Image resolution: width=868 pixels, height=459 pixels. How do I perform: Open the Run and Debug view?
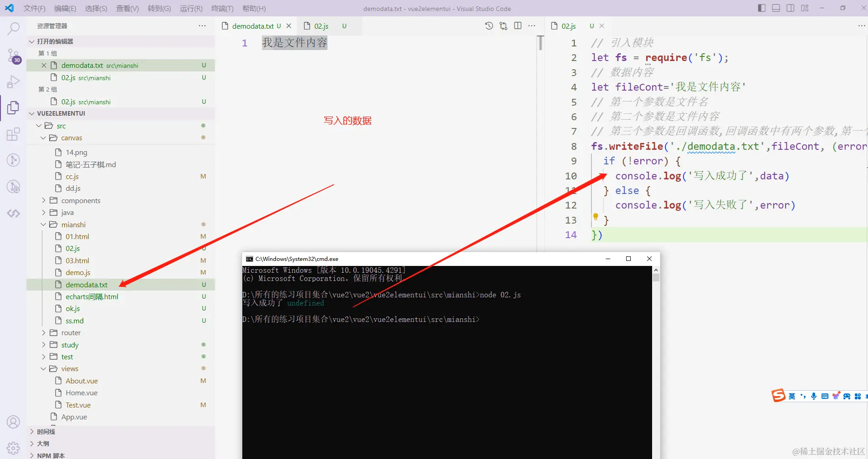[x=13, y=82]
